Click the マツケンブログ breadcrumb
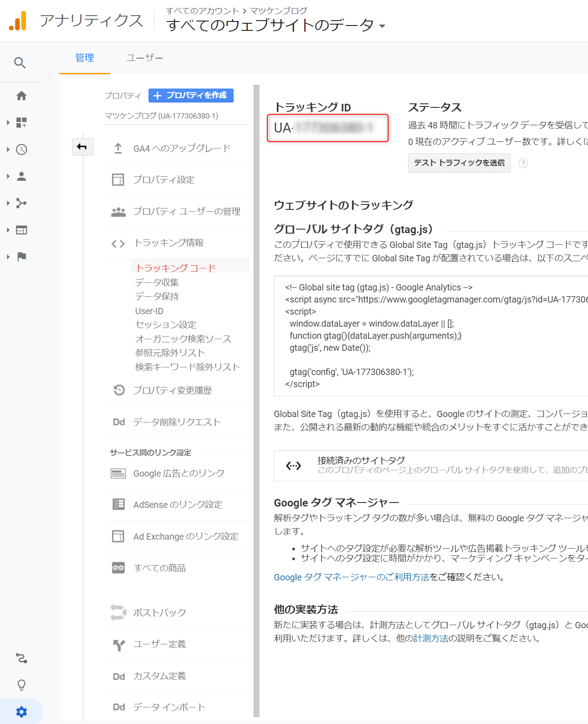Viewport: 588px width, 724px height. point(279,10)
